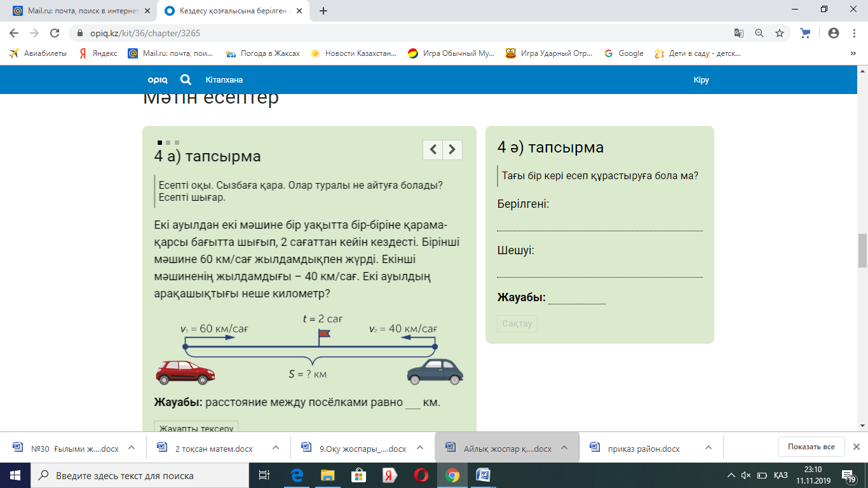Launch Opera from the taskbar
The width and height of the screenshot is (868, 488).
click(x=421, y=475)
